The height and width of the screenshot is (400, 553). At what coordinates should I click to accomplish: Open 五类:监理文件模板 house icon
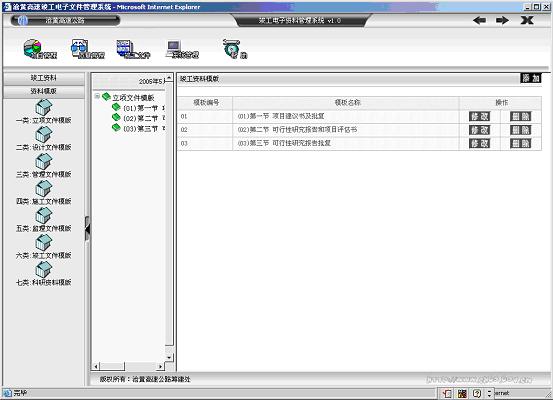point(43,216)
